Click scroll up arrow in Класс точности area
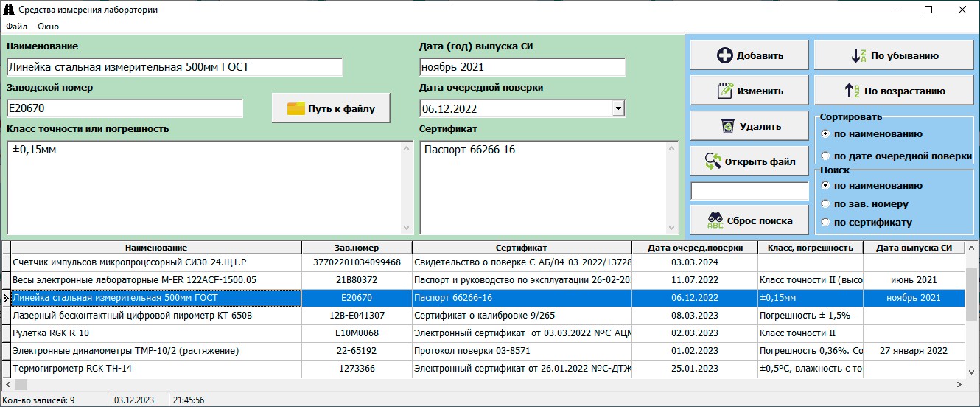 coord(407,147)
